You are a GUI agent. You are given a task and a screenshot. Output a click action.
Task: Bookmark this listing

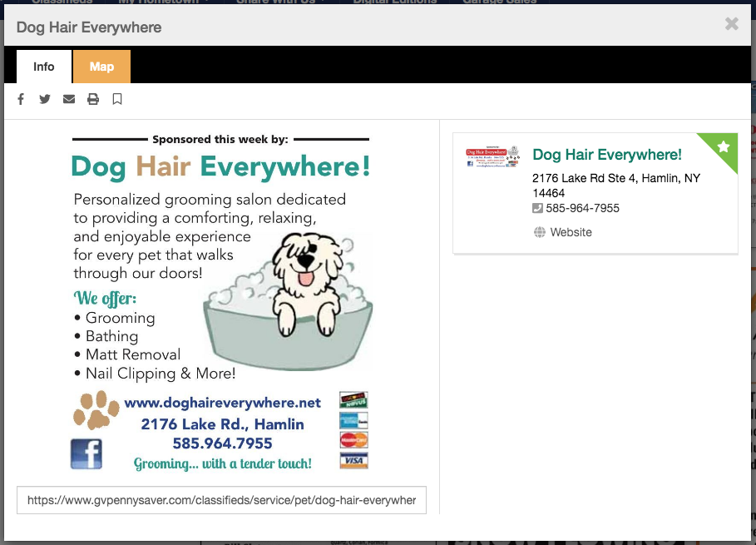pos(117,99)
